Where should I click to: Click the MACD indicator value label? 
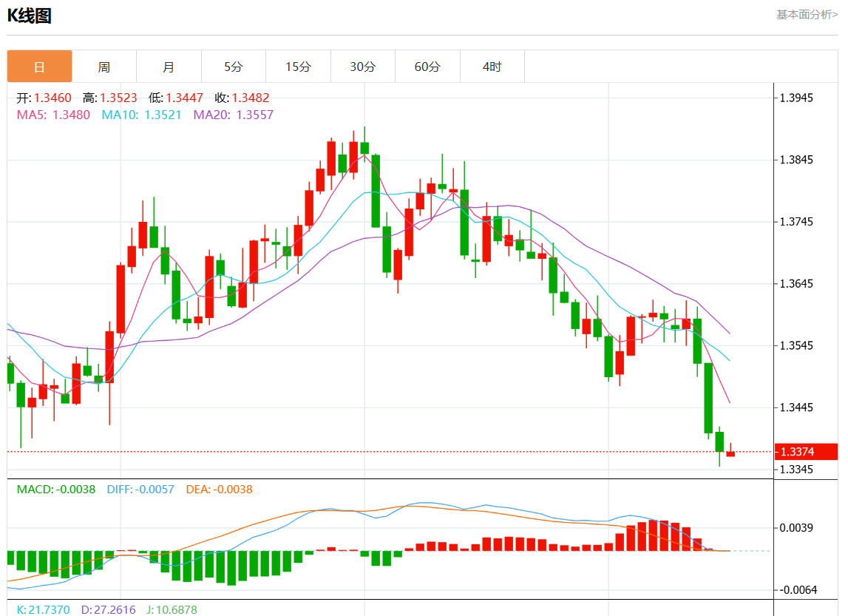56,489
